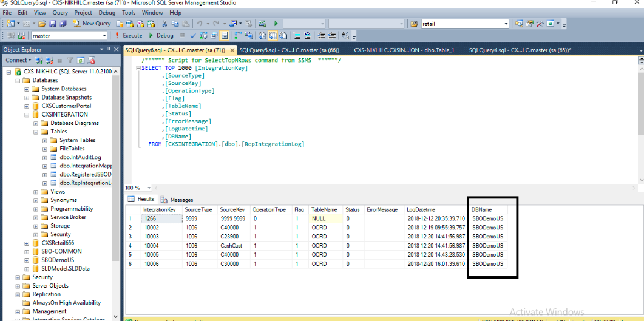Switch to SQLQuery5.sql tab

(x=289, y=50)
